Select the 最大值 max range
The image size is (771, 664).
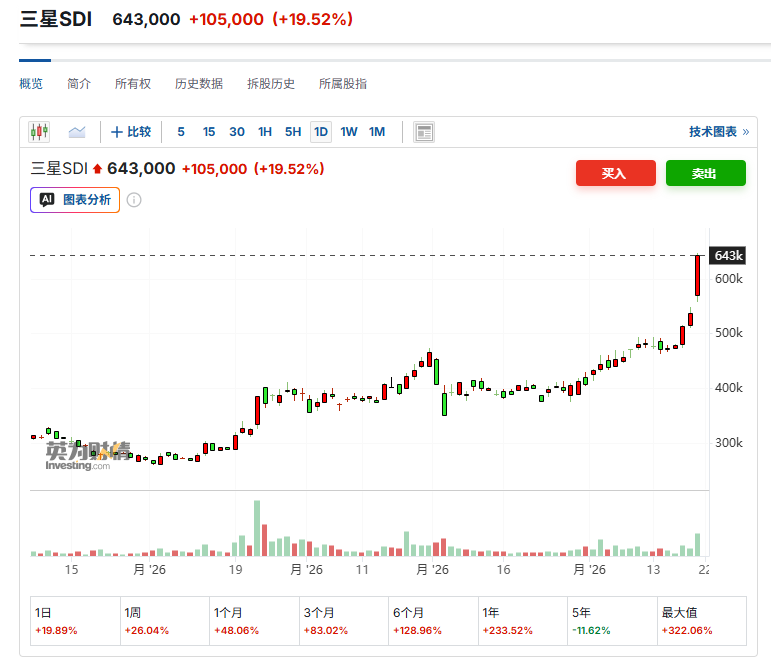[701, 621]
